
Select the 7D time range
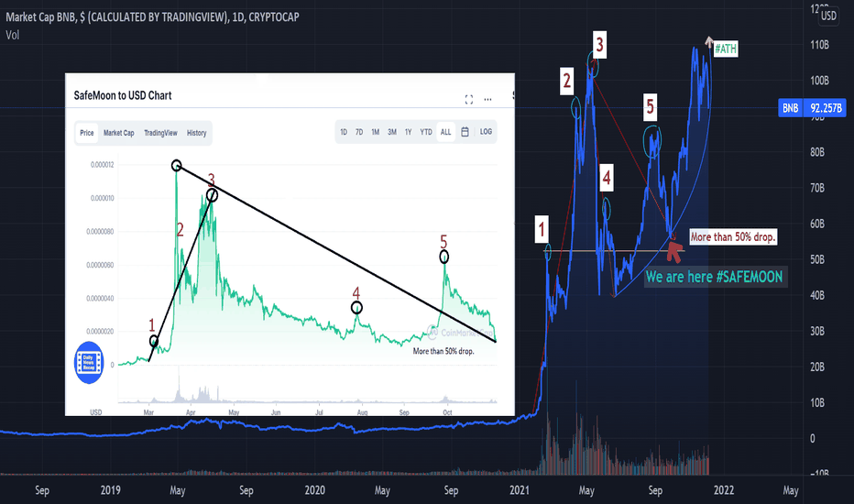(359, 132)
